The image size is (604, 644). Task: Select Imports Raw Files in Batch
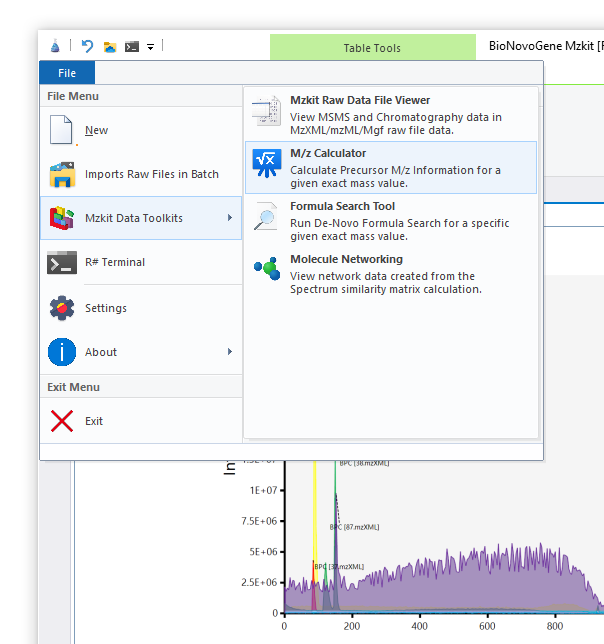(141, 174)
